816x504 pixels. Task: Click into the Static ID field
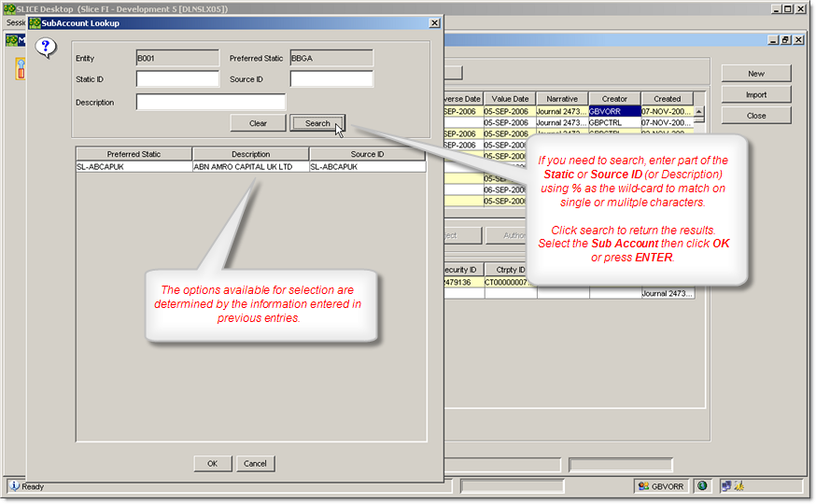[x=177, y=79]
